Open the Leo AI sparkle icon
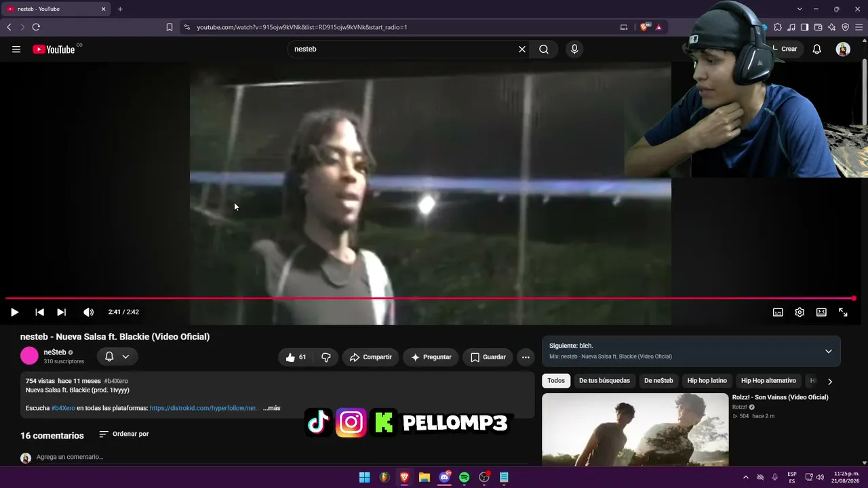868x488 pixels. coord(832,27)
